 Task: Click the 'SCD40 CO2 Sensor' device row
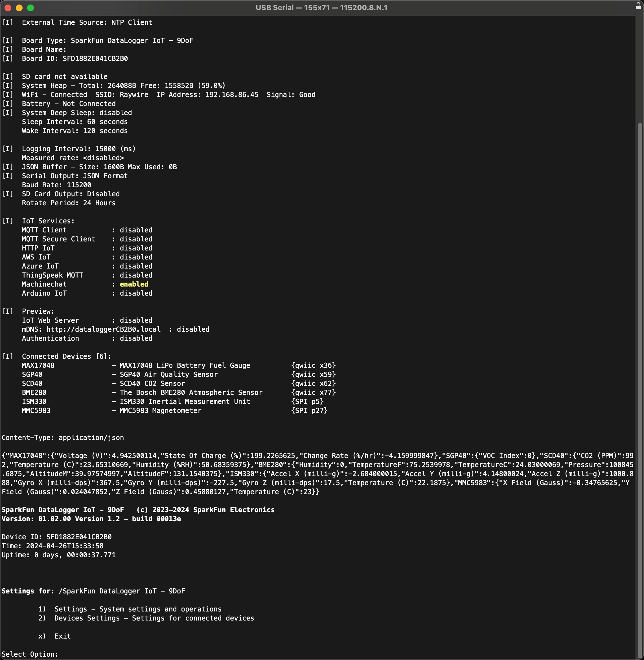(179, 383)
